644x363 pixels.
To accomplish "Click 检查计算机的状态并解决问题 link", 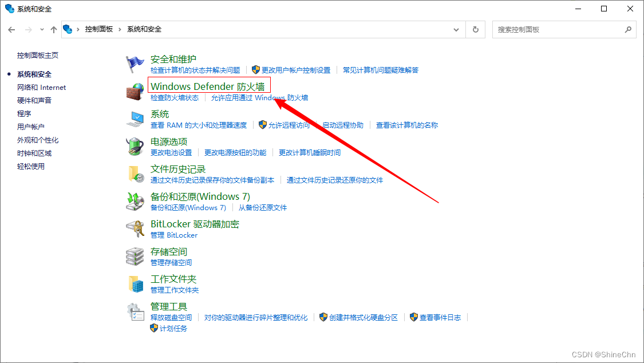I will 195,70.
